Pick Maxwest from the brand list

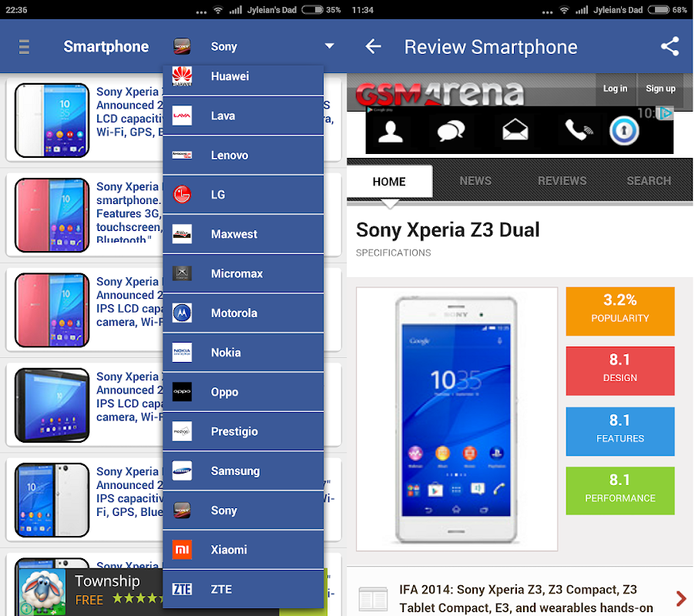(243, 234)
